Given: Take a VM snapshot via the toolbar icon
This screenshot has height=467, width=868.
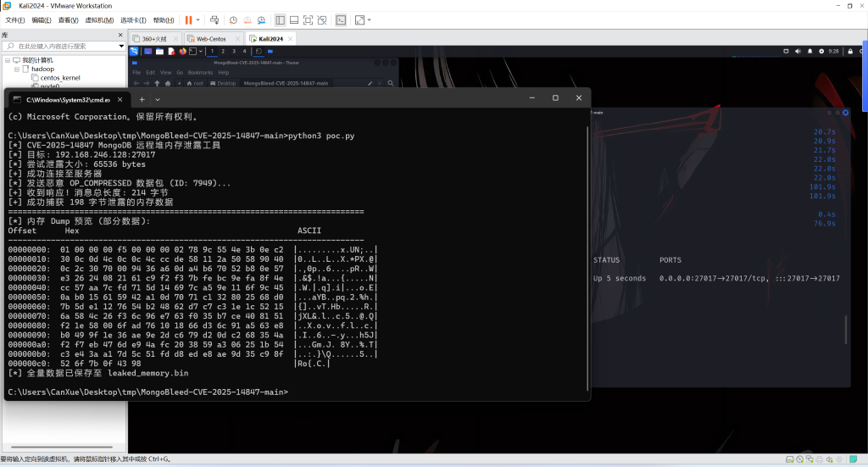Looking at the screenshot, I should point(234,19).
